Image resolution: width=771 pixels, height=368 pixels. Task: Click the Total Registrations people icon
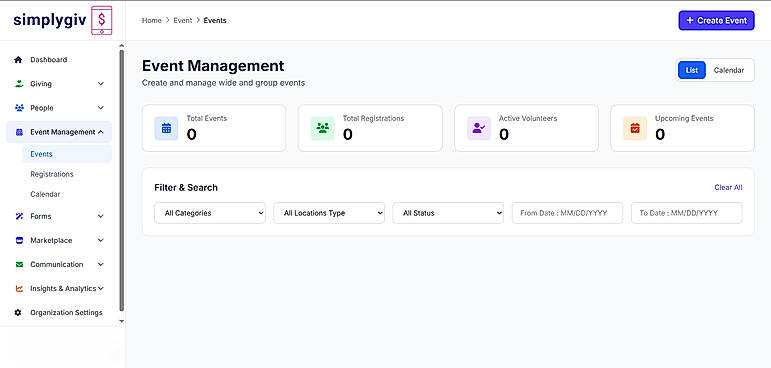pos(323,128)
